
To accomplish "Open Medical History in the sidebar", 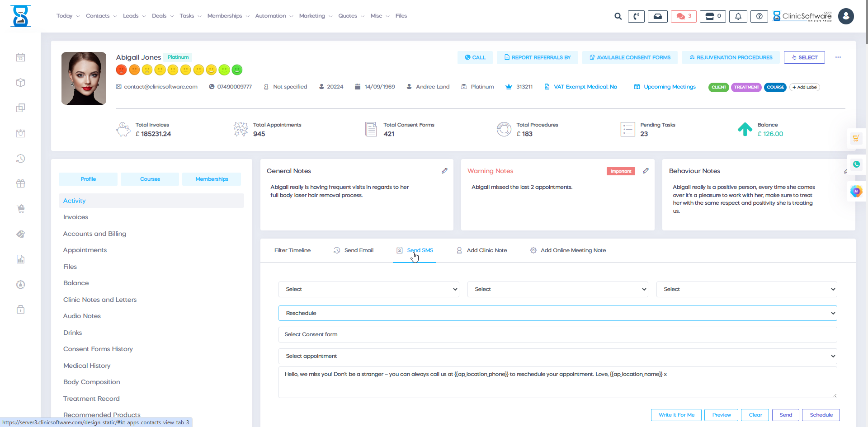I will click(87, 366).
